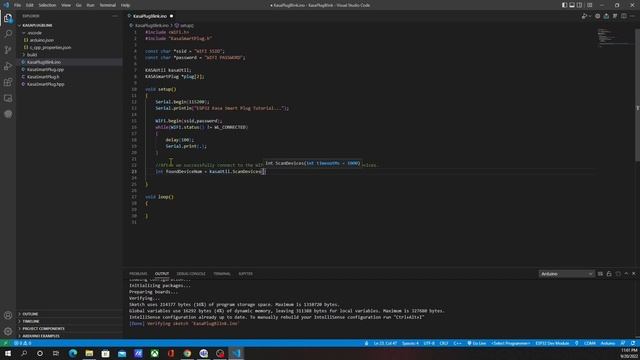Toggle bottom panel visibility in title bar

point(572,5)
